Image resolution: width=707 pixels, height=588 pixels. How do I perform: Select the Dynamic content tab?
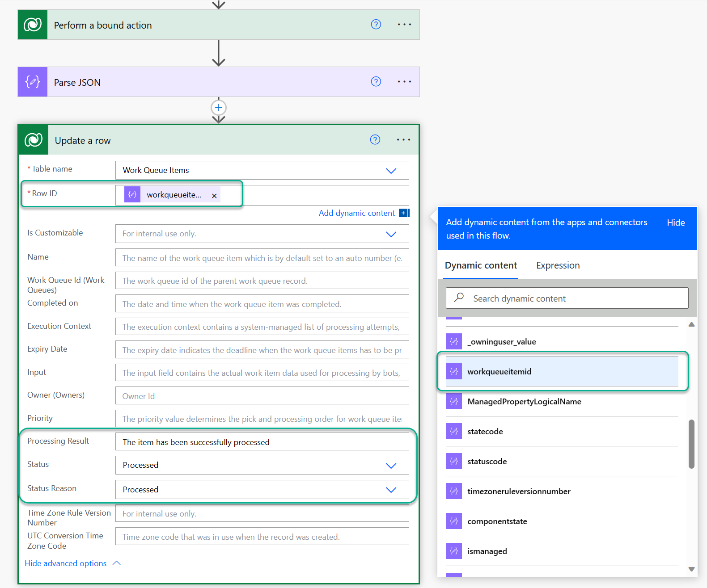click(x=481, y=265)
